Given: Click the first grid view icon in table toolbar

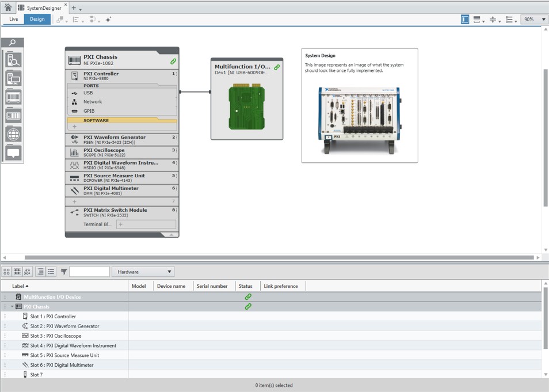Looking at the screenshot, I should point(7,272).
